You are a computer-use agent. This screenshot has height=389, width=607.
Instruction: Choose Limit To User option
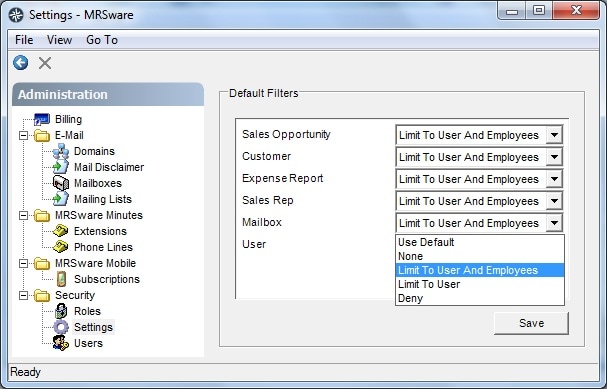pos(480,284)
